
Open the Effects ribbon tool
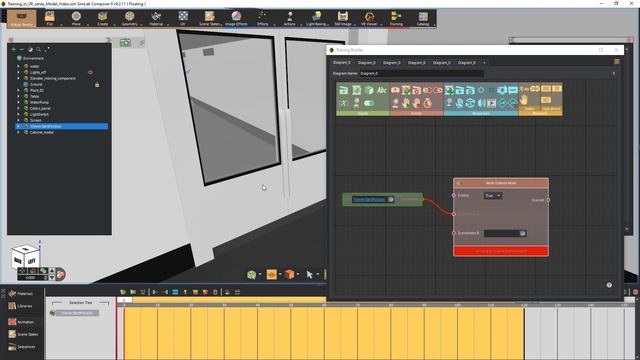click(x=262, y=18)
